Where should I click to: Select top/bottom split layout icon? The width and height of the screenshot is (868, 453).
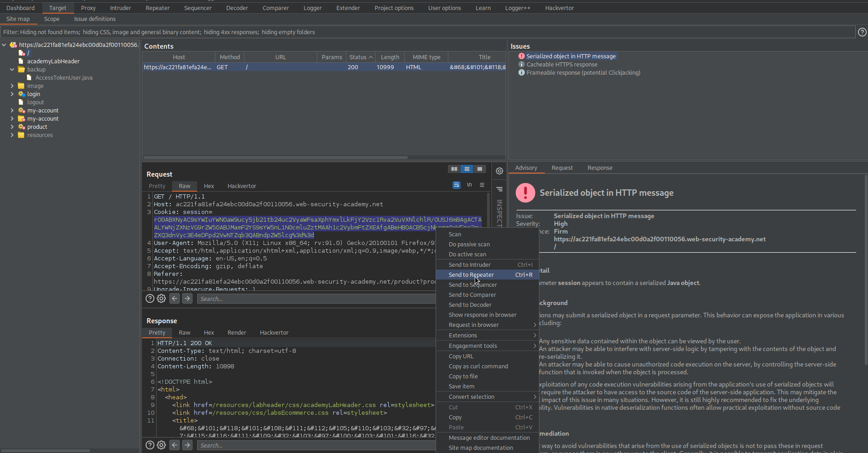click(x=467, y=169)
